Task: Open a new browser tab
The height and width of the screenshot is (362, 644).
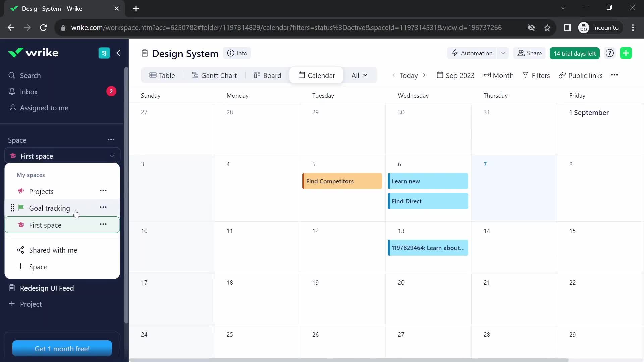Action: point(136,9)
